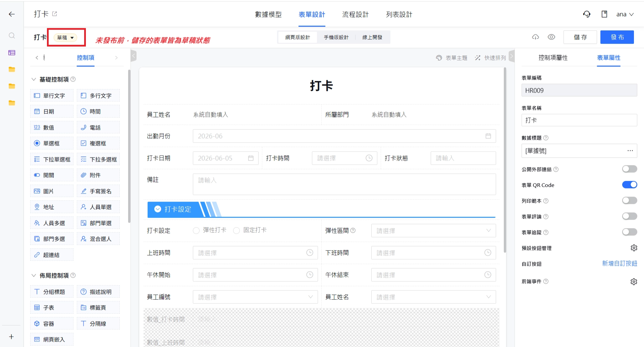The height and width of the screenshot is (347, 644).
Task: Open the right-side 員工姓名 dropdown
Action: (433, 297)
